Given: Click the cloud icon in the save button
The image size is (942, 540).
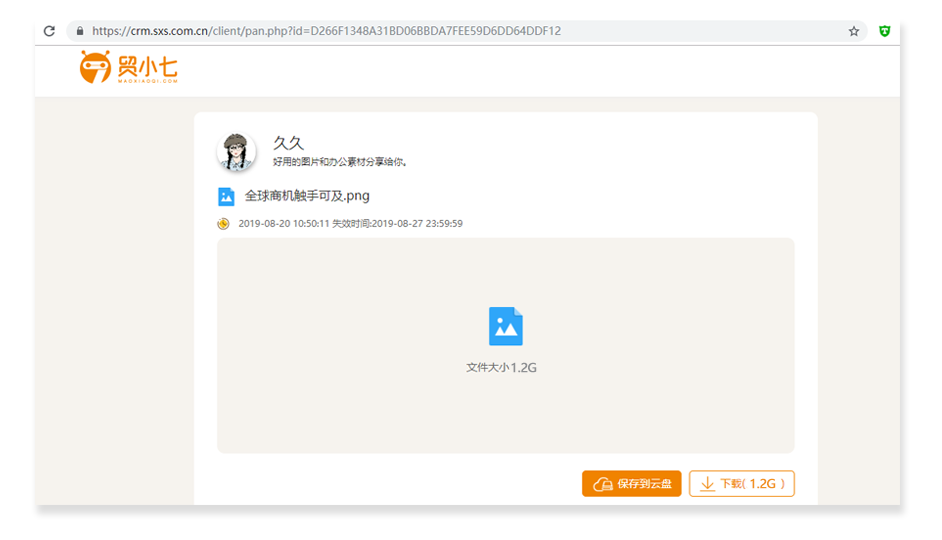Looking at the screenshot, I should tap(602, 484).
